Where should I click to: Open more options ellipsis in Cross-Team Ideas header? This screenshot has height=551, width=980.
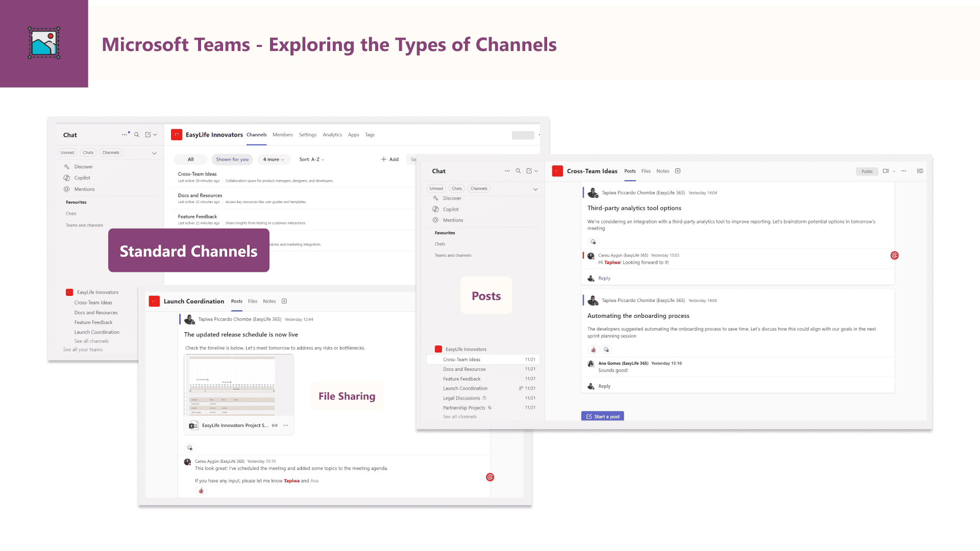click(904, 171)
